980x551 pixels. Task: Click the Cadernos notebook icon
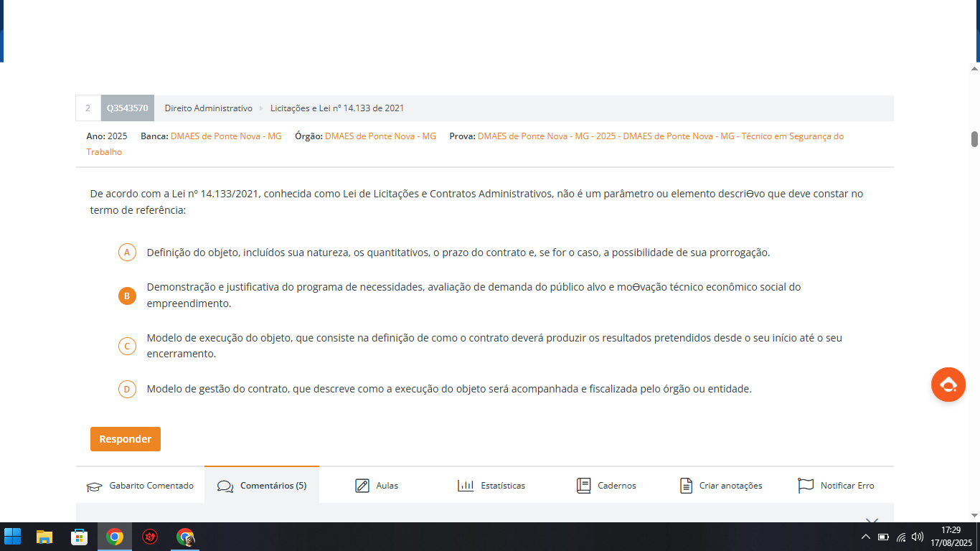(583, 486)
